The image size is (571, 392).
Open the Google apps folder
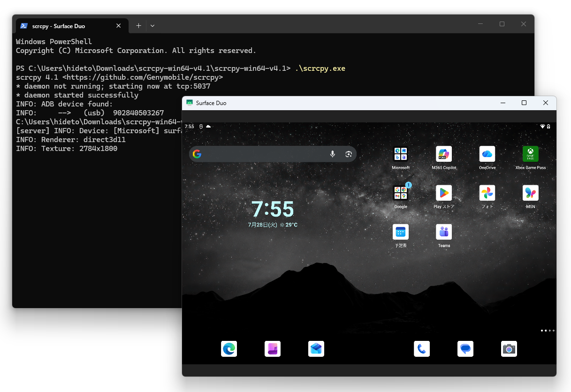click(x=401, y=193)
